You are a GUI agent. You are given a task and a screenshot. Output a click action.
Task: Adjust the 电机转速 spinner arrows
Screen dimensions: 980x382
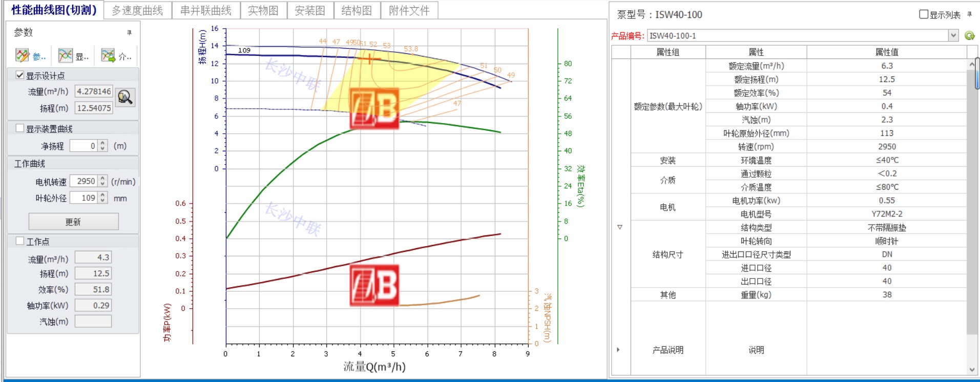click(102, 181)
